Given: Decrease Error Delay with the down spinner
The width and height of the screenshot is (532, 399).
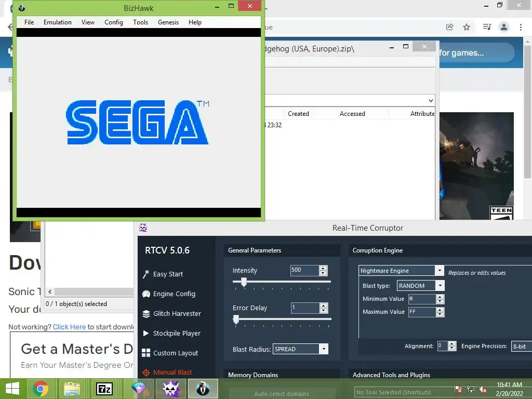Looking at the screenshot, I should pyautogui.click(x=323, y=310).
